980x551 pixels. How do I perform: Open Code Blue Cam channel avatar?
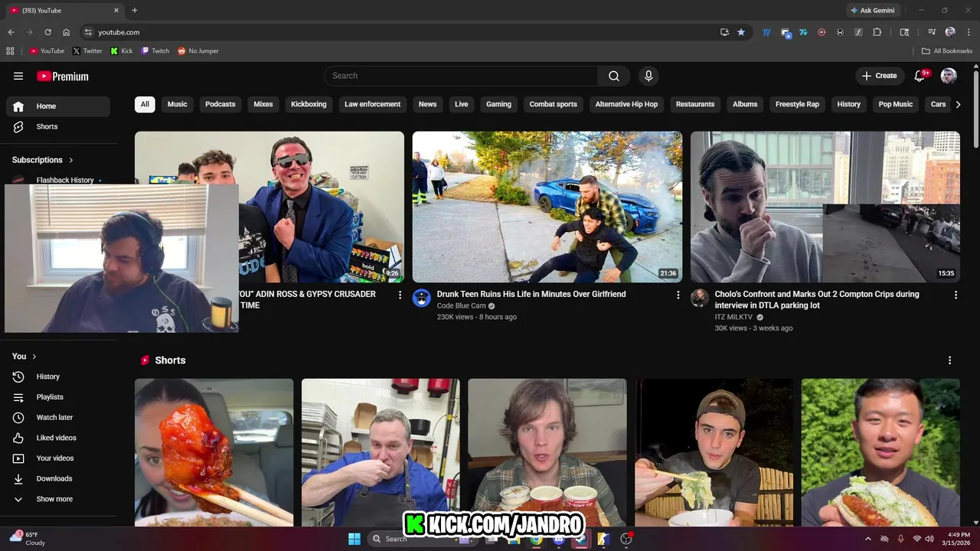[422, 298]
